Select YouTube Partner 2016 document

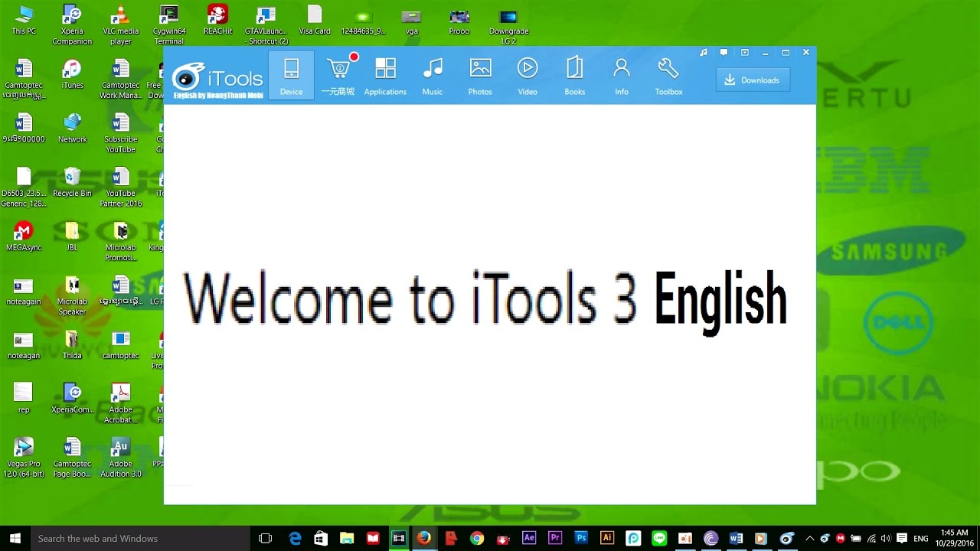[120, 187]
